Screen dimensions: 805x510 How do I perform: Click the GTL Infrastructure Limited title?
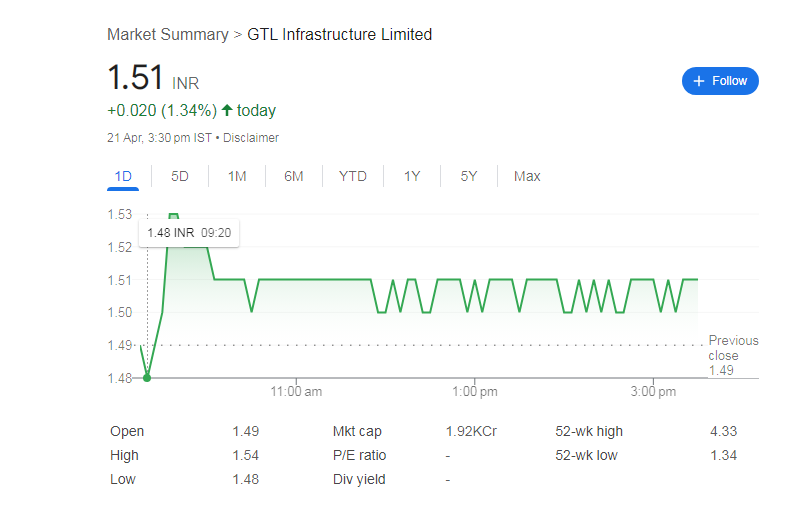point(340,35)
